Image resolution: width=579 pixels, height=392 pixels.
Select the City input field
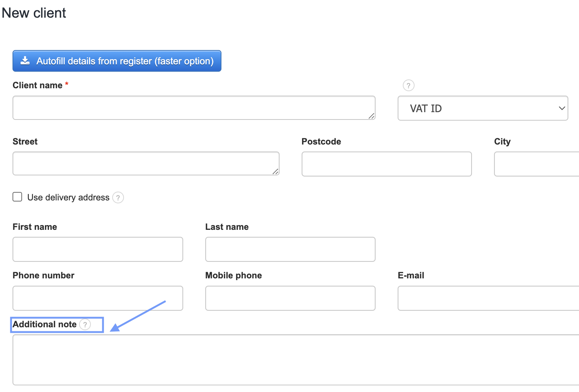(x=536, y=164)
